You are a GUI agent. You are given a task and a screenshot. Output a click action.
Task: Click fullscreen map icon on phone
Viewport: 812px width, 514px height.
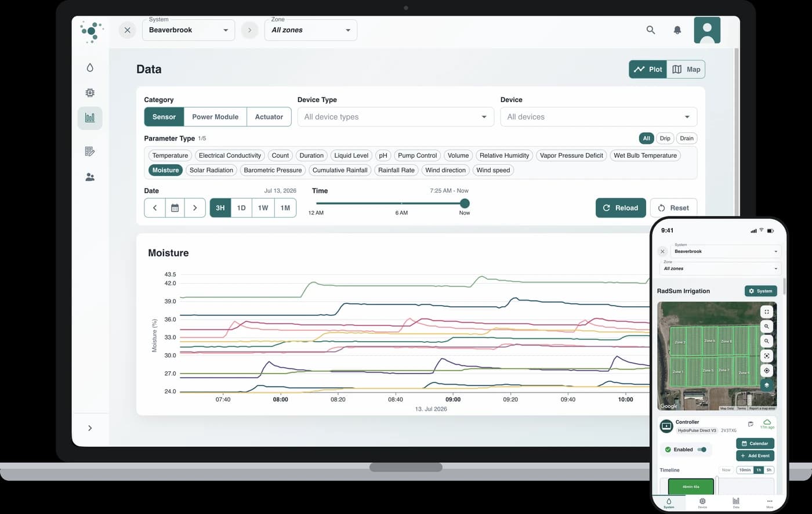click(766, 312)
